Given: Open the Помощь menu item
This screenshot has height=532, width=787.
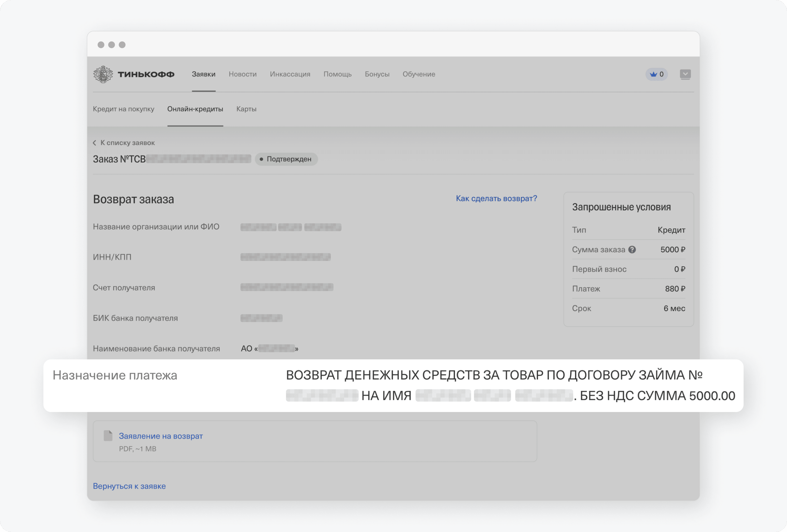Looking at the screenshot, I should pyautogui.click(x=337, y=74).
